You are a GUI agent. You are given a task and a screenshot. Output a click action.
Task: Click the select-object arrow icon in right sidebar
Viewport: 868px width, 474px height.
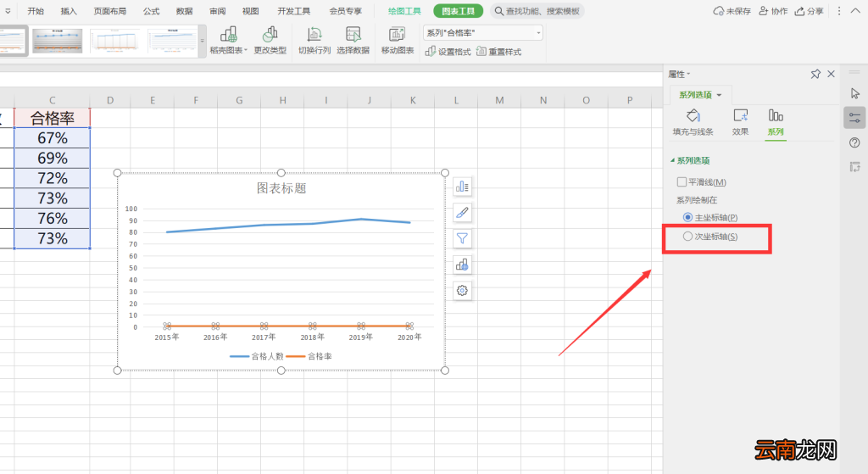pos(855,93)
